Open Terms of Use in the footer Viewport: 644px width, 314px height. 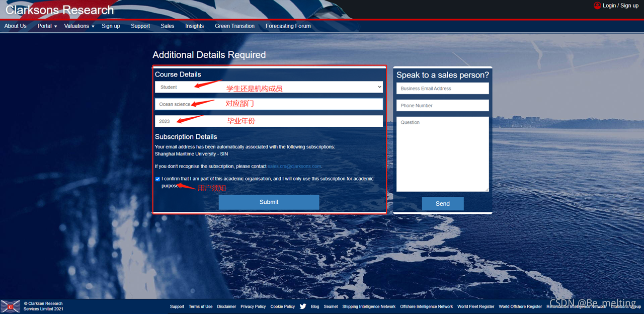(x=201, y=306)
